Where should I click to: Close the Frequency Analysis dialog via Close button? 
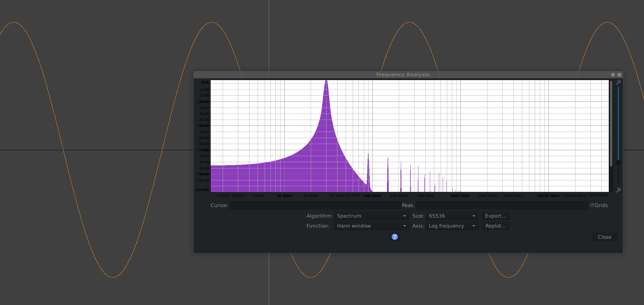(x=605, y=237)
